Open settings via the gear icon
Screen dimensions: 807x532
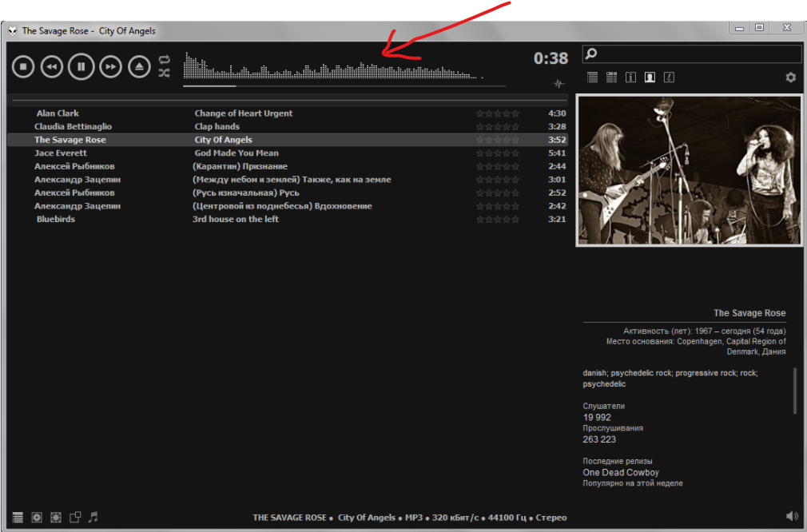click(x=790, y=77)
